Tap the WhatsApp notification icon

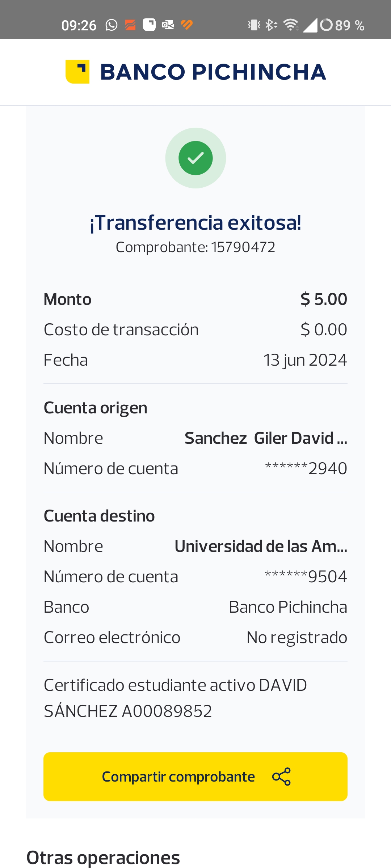pyautogui.click(x=112, y=25)
